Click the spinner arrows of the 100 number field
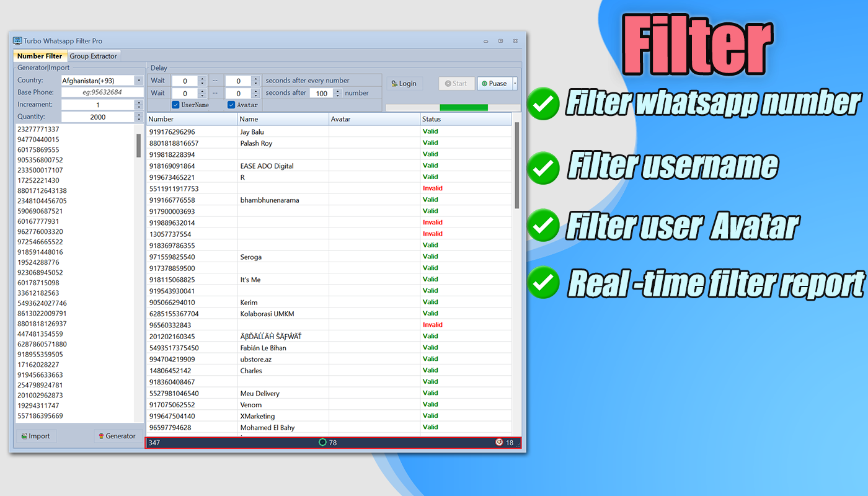This screenshot has height=496, width=868. click(x=337, y=93)
